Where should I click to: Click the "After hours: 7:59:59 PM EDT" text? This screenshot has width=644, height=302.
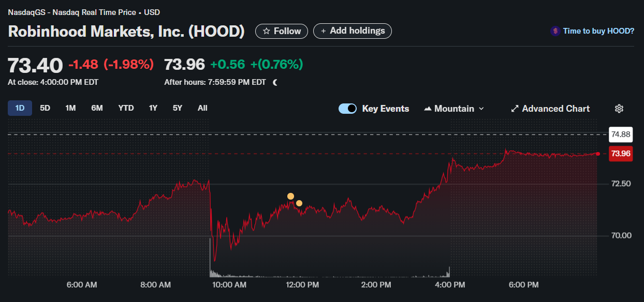coord(215,82)
